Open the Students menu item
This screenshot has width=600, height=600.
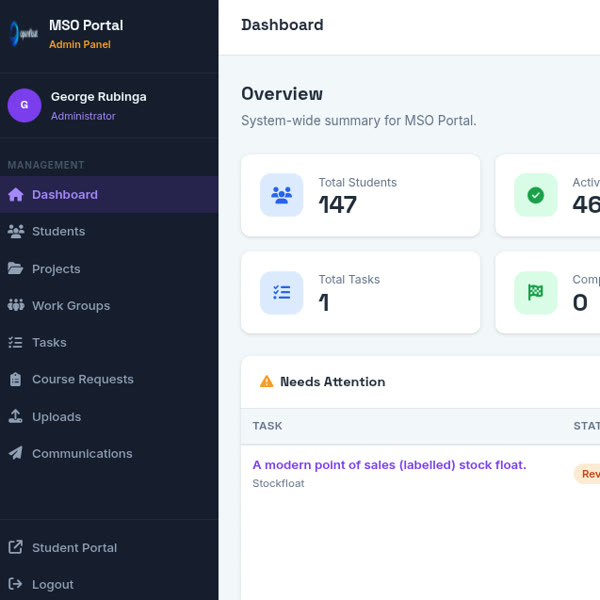coord(109,232)
